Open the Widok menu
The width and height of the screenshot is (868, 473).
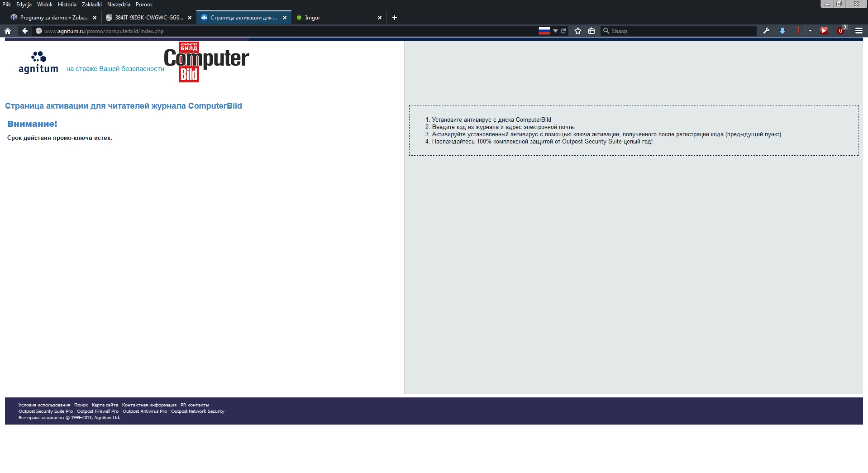(44, 5)
